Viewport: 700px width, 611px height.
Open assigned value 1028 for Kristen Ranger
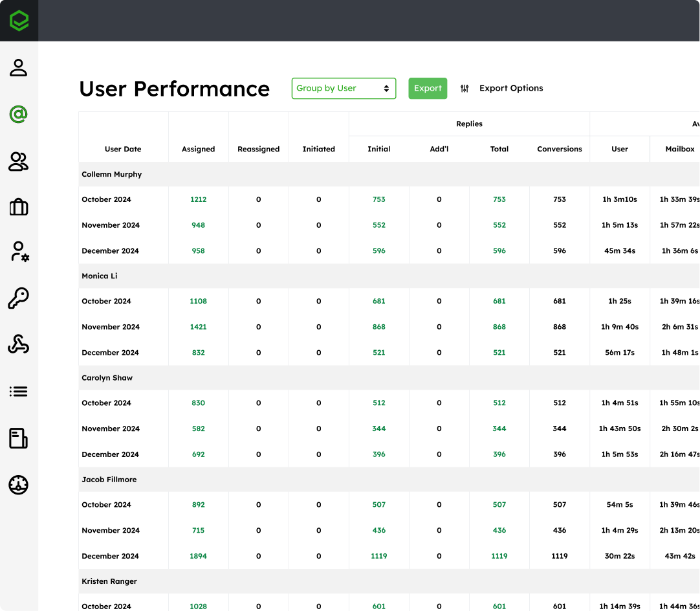click(x=198, y=606)
